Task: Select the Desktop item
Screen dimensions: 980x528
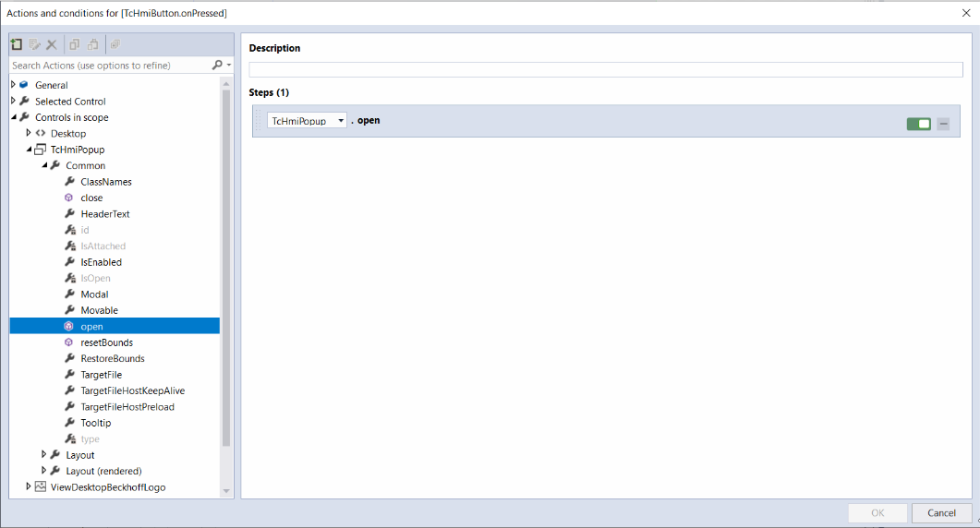Action: point(68,134)
